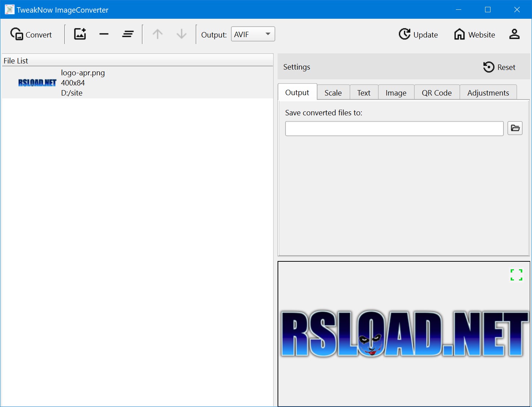Remove selected file with the minus icon
This screenshot has width=532, height=407.
tap(104, 34)
